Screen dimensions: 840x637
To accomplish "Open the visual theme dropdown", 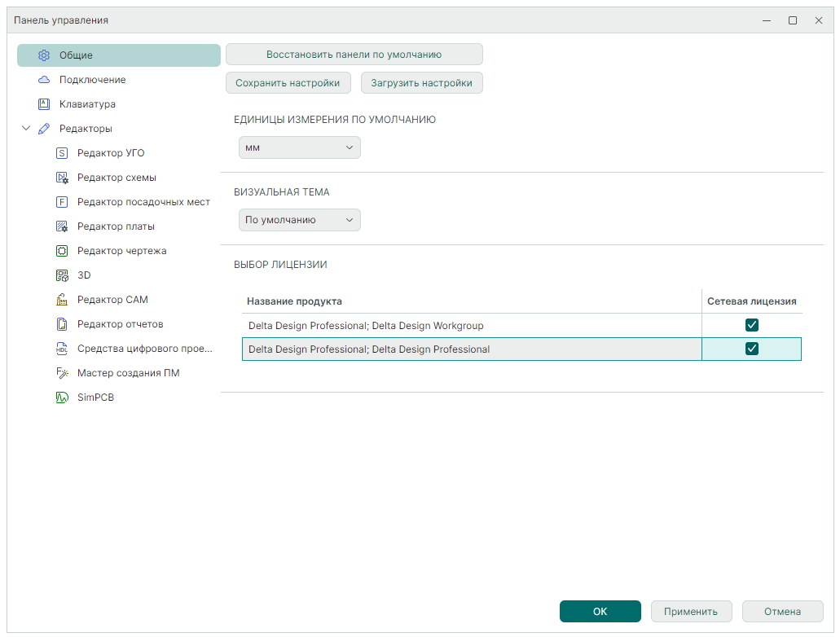I will (x=299, y=220).
